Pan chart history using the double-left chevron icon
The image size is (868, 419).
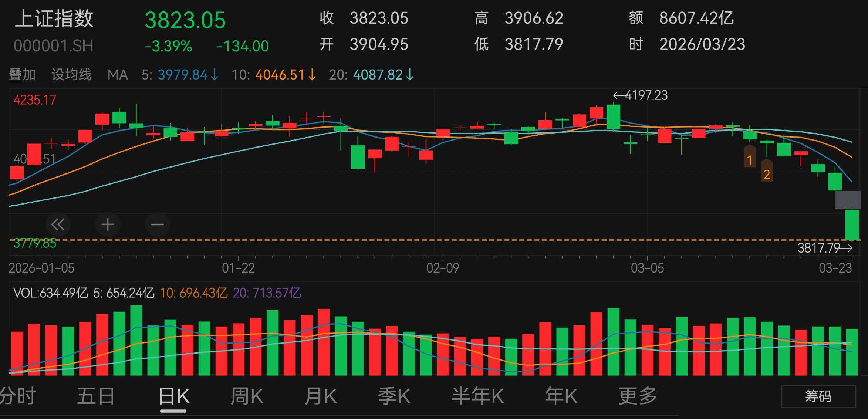click(x=58, y=224)
